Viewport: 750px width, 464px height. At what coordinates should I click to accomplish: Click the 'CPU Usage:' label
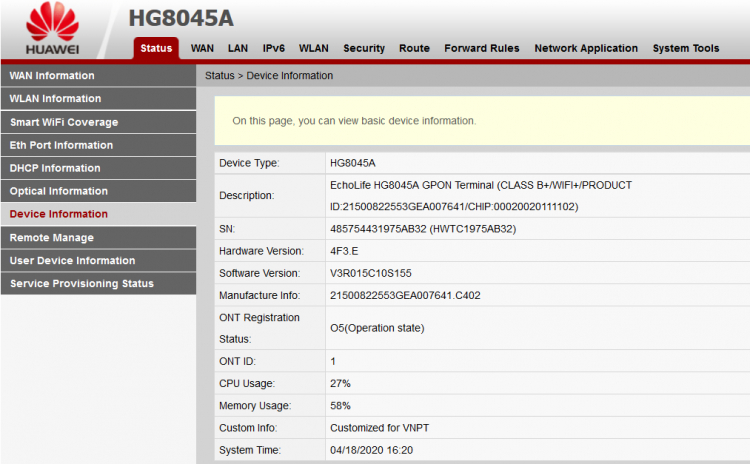pyautogui.click(x=247, y=384)
